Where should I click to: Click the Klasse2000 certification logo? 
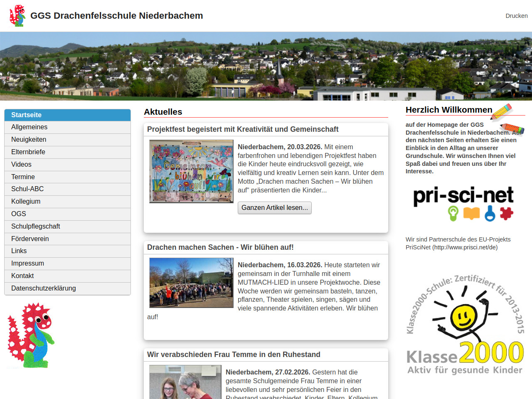[465, 324]
